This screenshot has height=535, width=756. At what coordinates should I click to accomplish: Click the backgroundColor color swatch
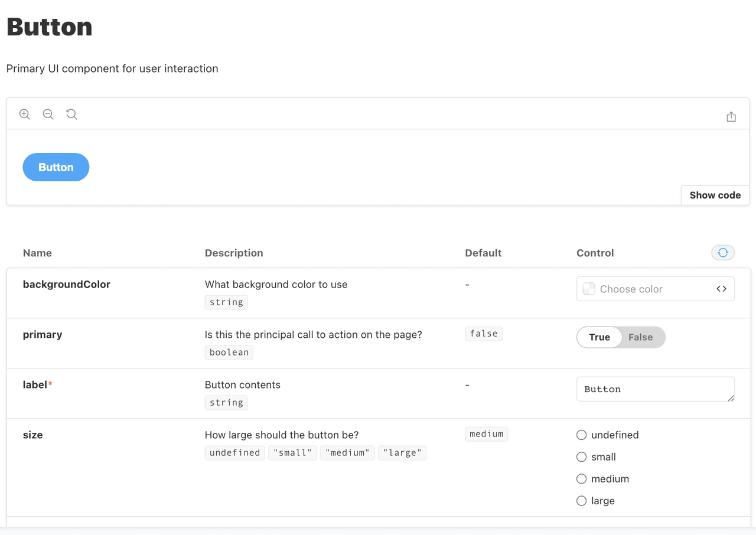pyautogui.click(x=589, y=289)
